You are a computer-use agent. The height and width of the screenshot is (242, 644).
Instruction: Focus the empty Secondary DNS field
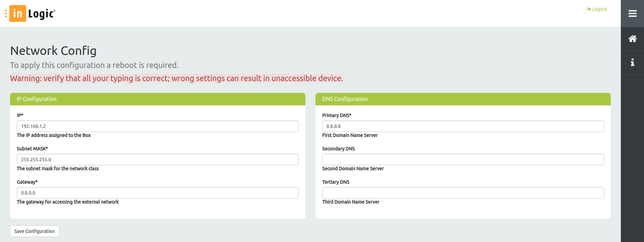click(463, 159)
